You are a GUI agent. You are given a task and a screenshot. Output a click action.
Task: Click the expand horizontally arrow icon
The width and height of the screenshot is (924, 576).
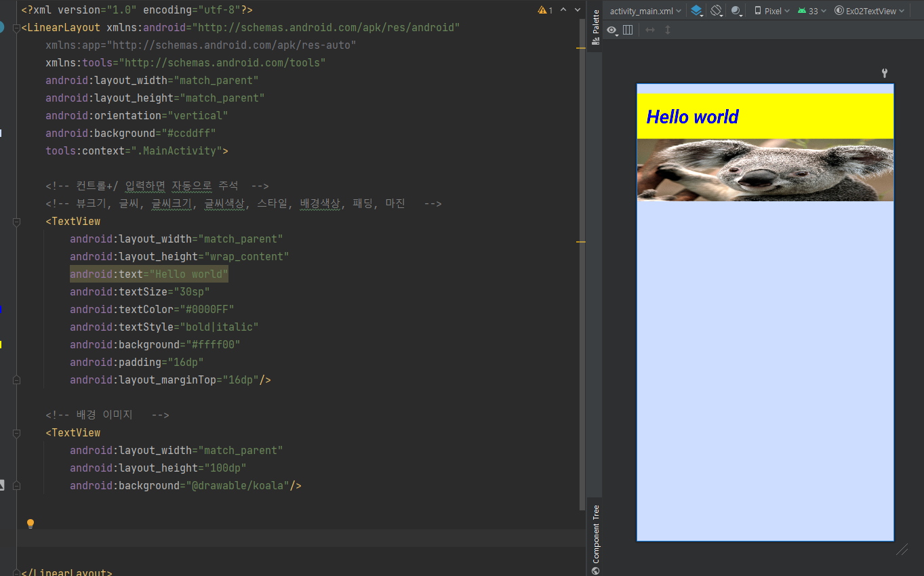(x=650, y=30)
